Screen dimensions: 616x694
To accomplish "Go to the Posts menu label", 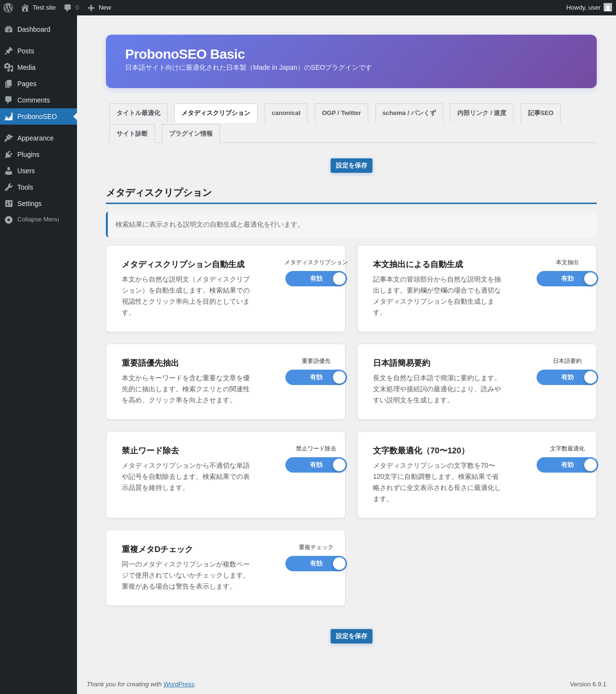I will (26, 51).
